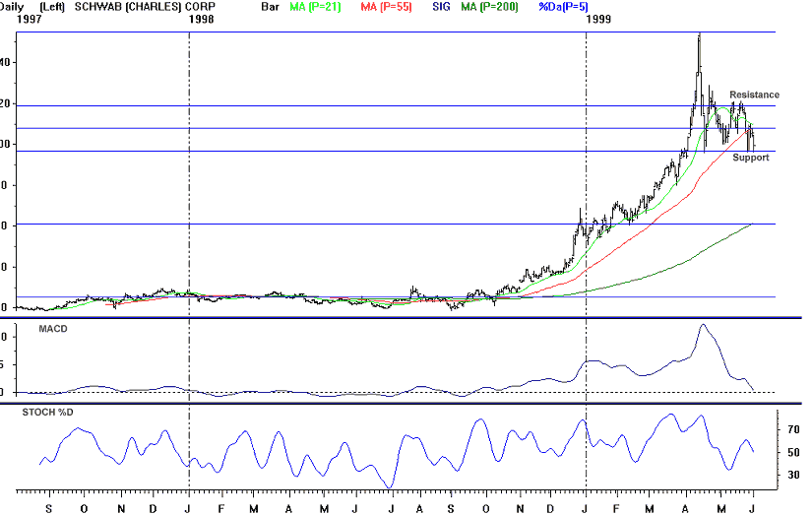
Task: Click the MA (P=55) legend entry
Action: pyautogui.click(x=386, y=7)
